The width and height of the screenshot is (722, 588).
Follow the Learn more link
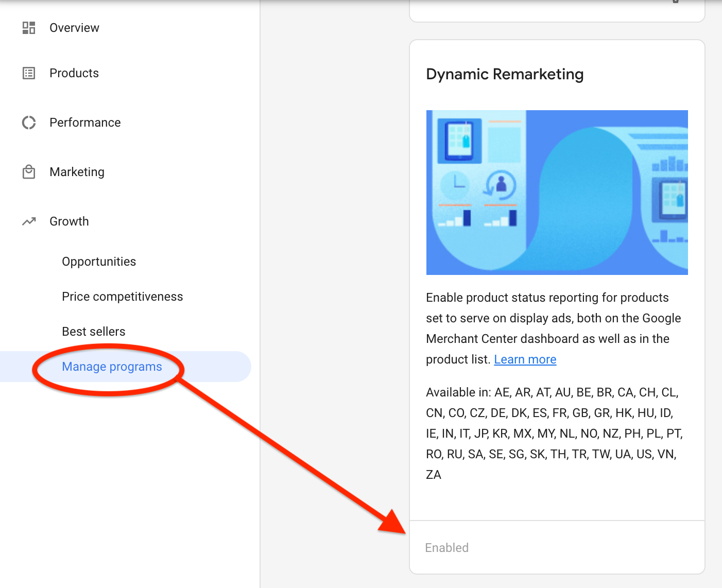525,359
